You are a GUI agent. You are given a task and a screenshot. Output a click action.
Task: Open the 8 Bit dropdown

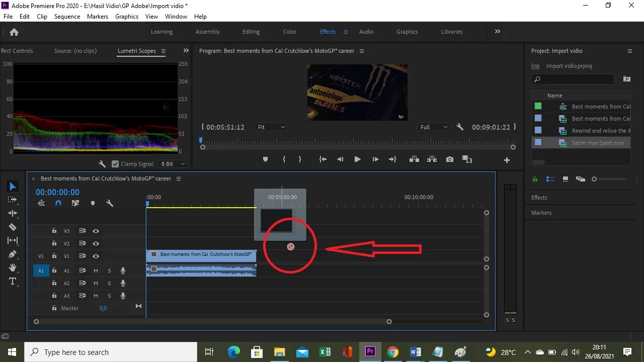[173, 164]
